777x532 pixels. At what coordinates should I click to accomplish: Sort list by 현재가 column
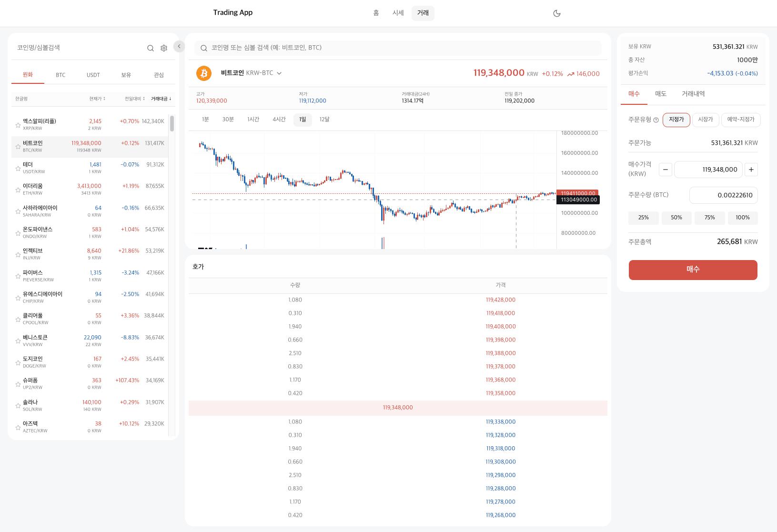pos(97,99)
